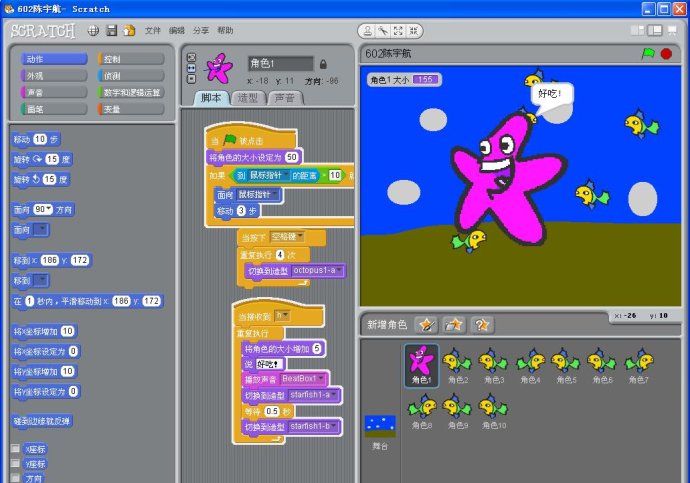Open the BeatBox1 sound dropdown

321,378
